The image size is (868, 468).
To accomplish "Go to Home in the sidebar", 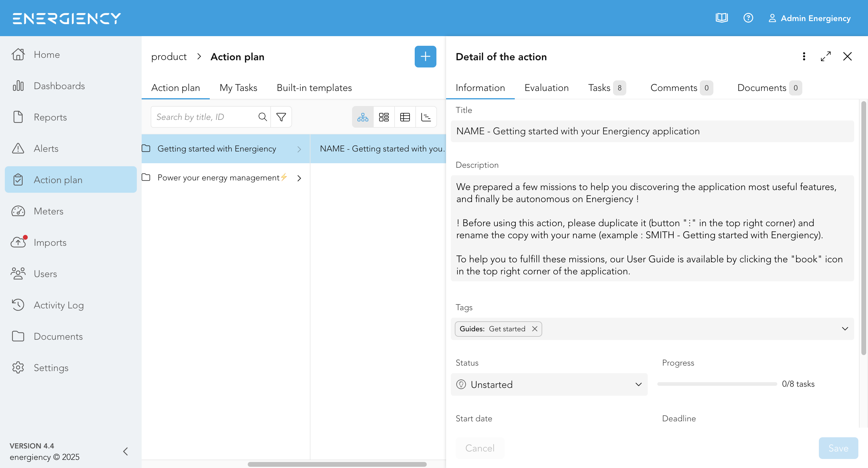I will [71, 55].
